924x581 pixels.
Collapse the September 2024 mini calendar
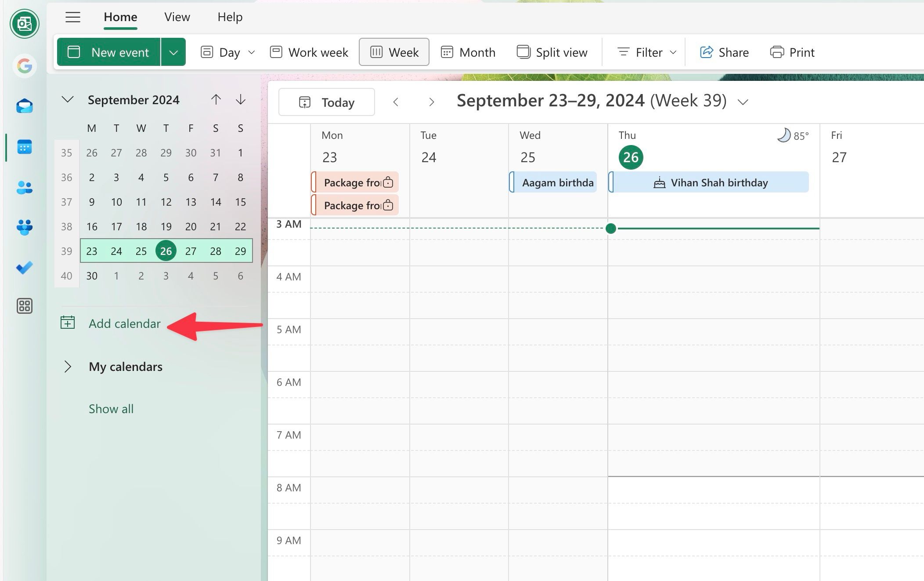point(67,99)
